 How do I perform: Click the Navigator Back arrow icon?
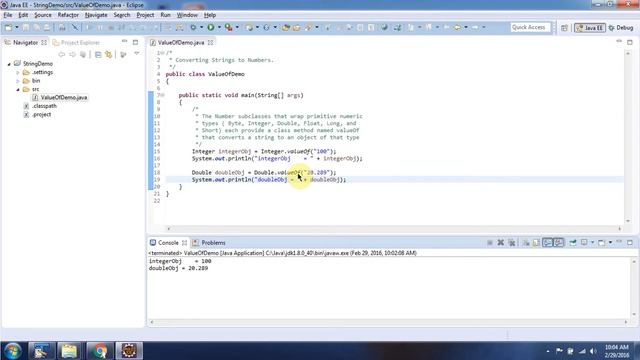(62, 54)
